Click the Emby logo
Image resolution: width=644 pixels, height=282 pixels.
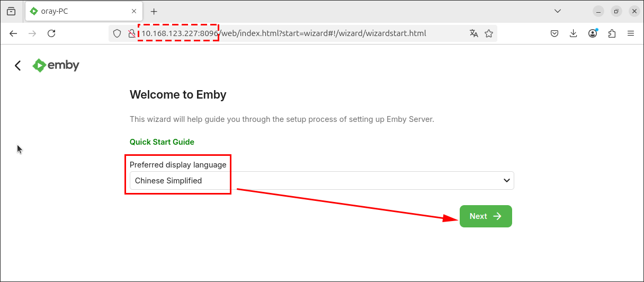(56, 65)
